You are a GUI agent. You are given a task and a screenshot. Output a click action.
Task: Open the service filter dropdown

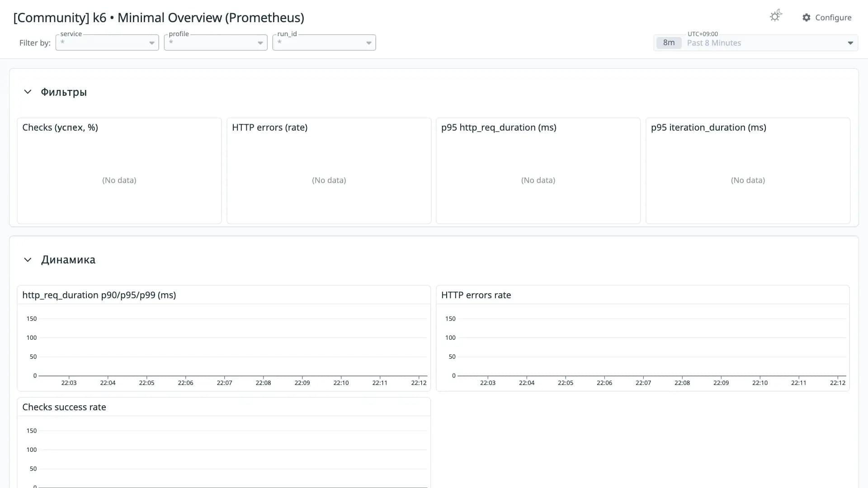(107, 42)
